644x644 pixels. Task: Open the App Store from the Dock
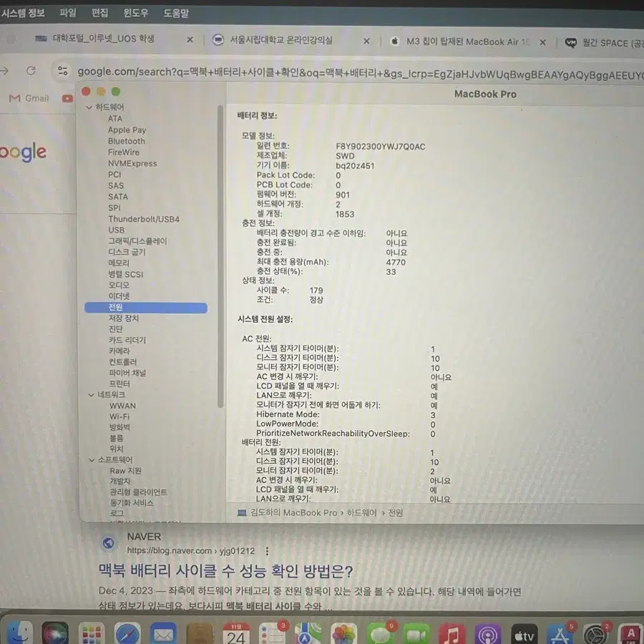pyautogui.click(x=560, y=634)
